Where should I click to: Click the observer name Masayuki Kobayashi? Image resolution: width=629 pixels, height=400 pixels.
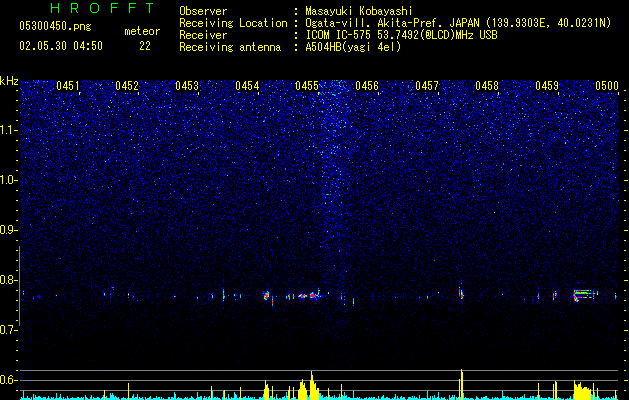359,11
